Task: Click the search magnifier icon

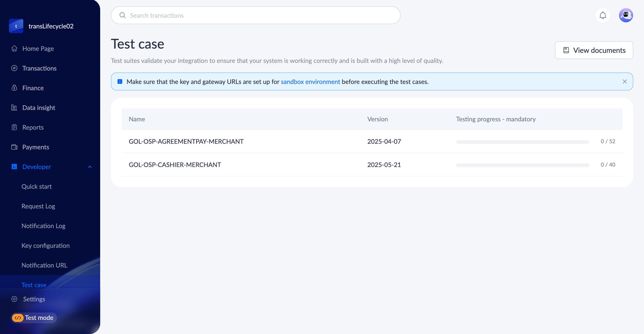Action: pos(123,15)
